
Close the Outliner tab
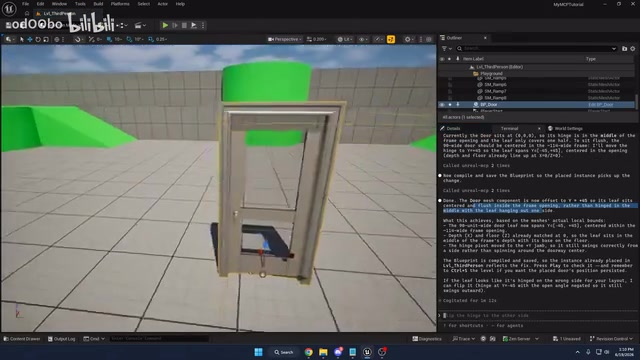click(x=485, y=38)
